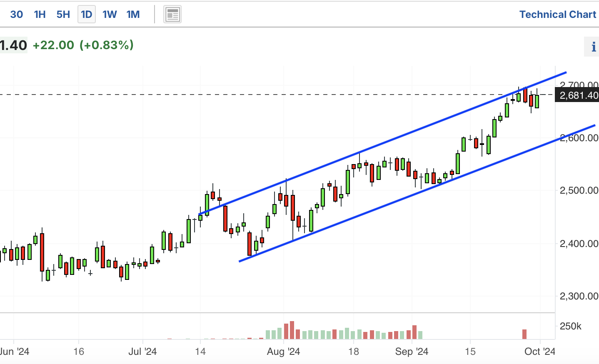
Task: Select the 1D timeframe tab
Action: point(86,15)
